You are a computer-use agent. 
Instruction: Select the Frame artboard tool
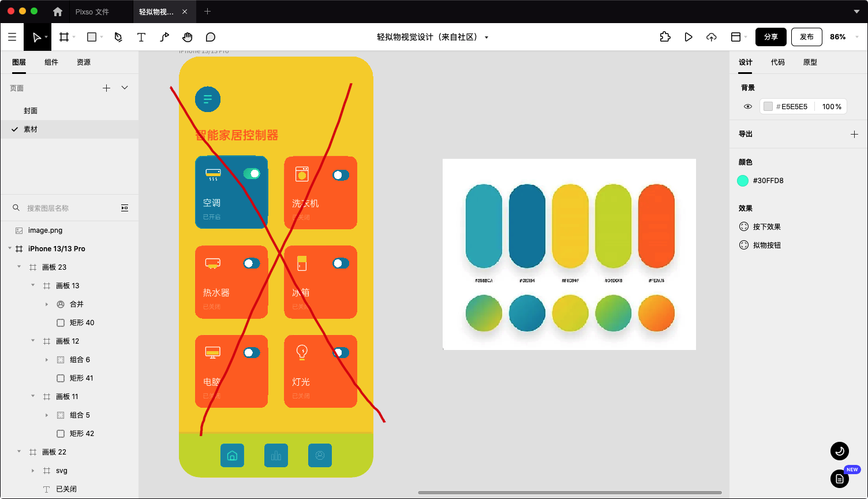pyautogui.click(x=64, y=37)
